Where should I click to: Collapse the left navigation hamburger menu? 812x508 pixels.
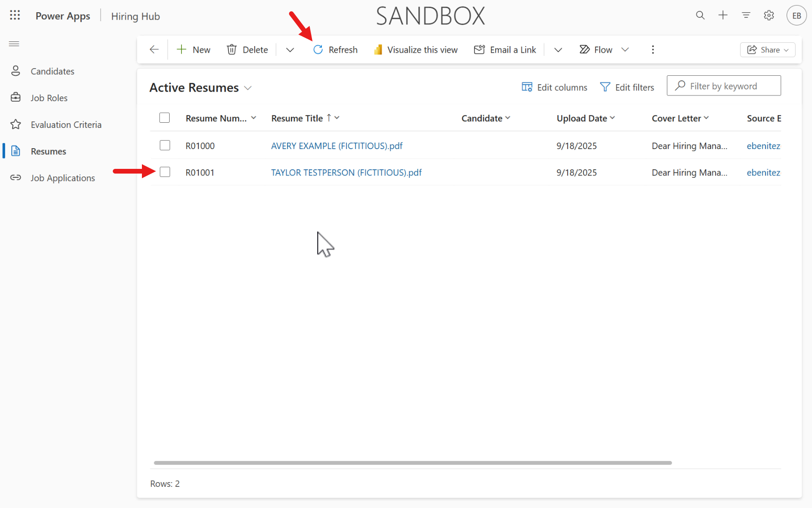coord(14,44)
